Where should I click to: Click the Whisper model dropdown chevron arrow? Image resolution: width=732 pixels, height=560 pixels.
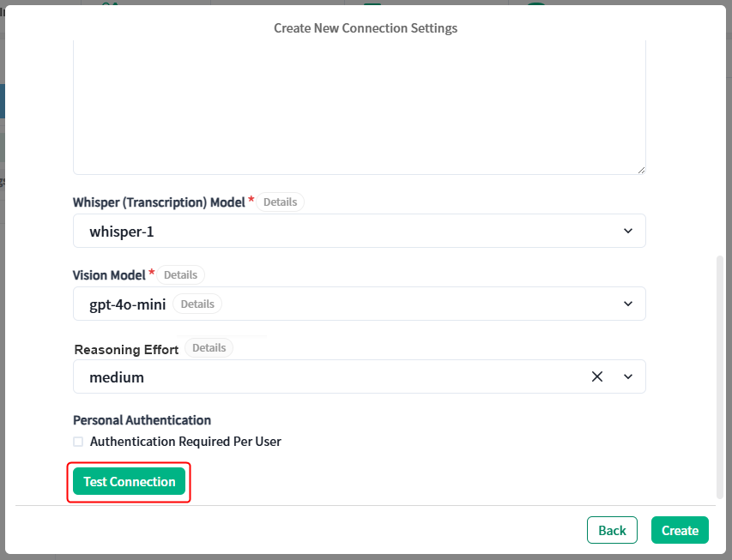[628, 231]
